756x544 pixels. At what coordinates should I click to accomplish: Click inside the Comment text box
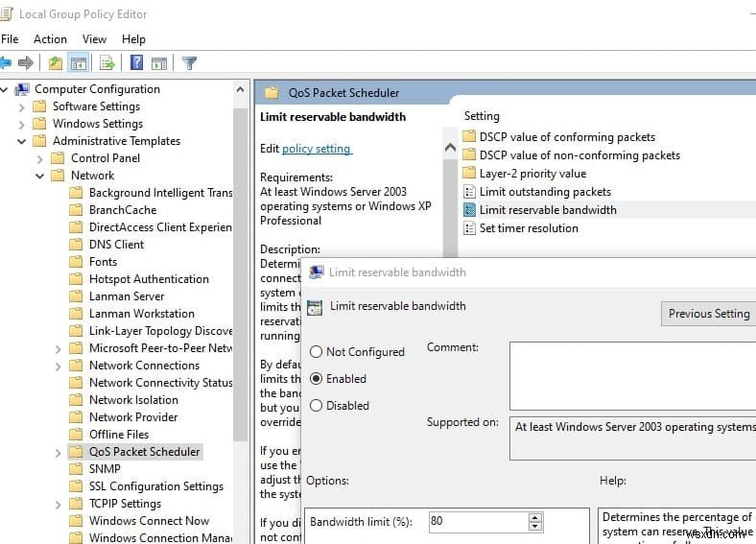[x=632, y=376]
